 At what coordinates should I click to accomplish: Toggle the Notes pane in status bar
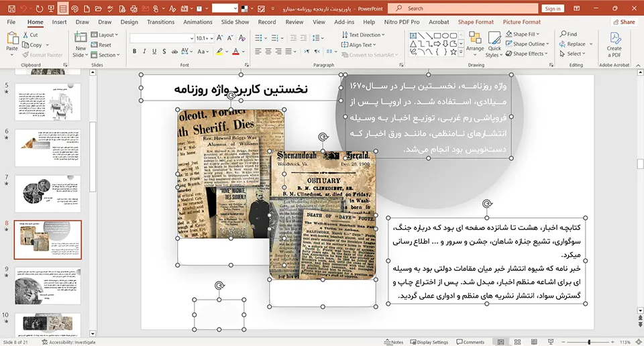click(x=394, y=342)
